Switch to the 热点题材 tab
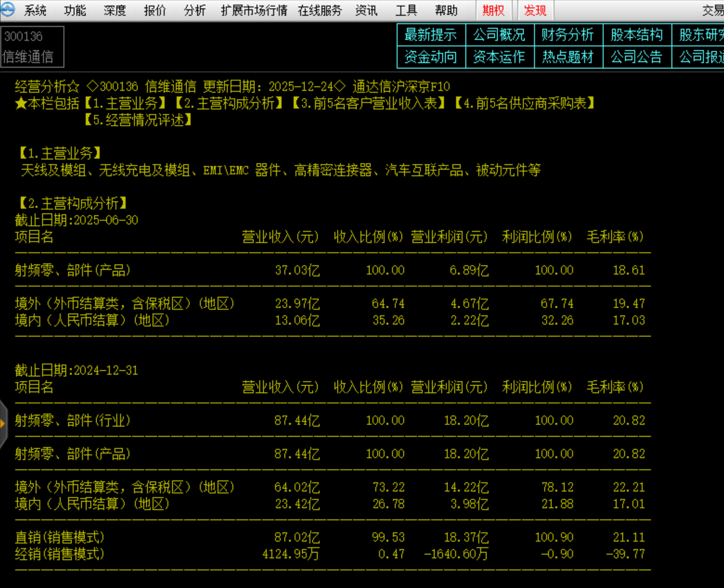724x588 pixels. [x=567, y=57]
